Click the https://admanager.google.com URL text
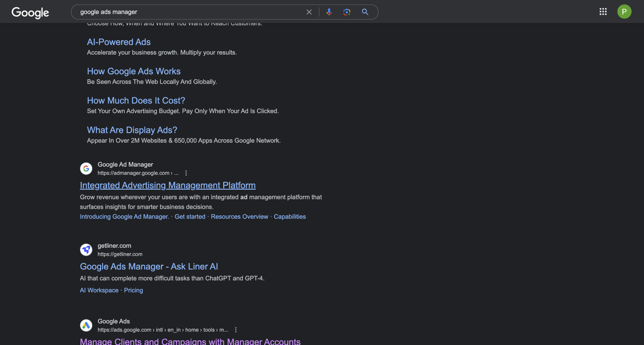Image resolution: width=644 pixels, height=345 pixels. tap(138, 173)
